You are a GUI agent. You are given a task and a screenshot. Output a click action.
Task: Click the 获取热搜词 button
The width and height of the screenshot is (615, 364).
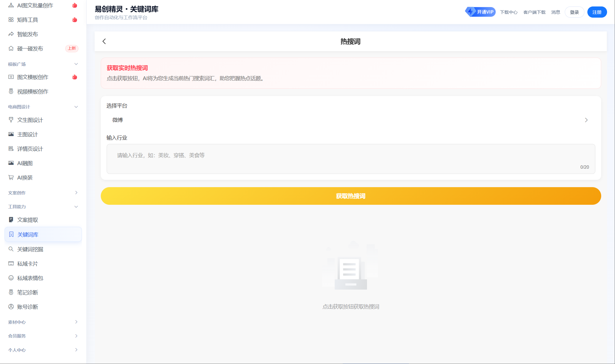pyautogui.click(x=351, y=196)
